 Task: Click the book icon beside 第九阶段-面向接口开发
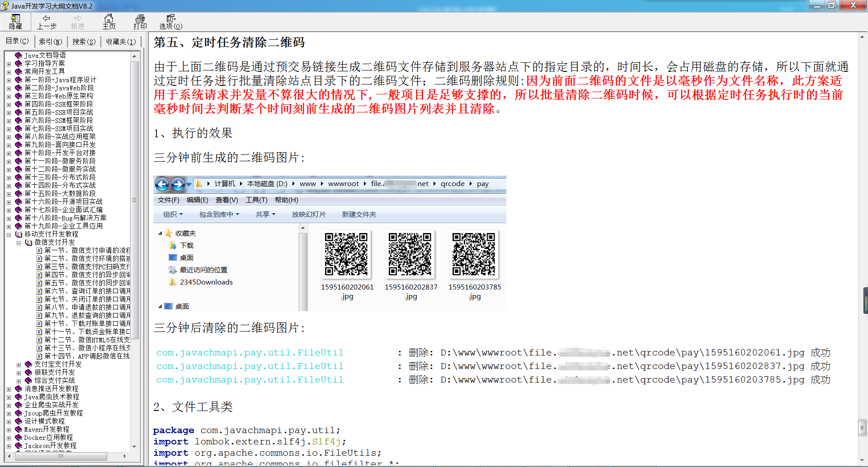19,145
